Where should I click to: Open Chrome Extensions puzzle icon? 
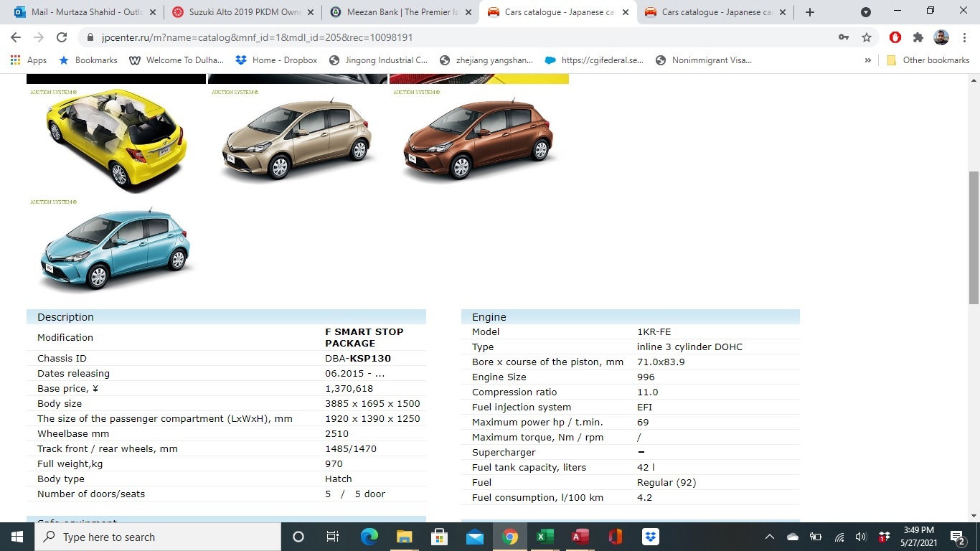coord(918,37)
